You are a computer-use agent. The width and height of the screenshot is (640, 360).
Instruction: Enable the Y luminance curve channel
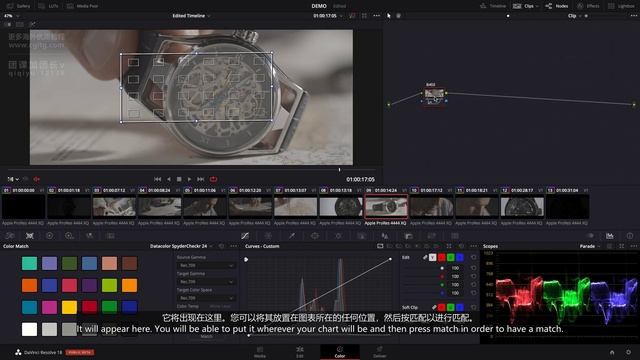433,257
